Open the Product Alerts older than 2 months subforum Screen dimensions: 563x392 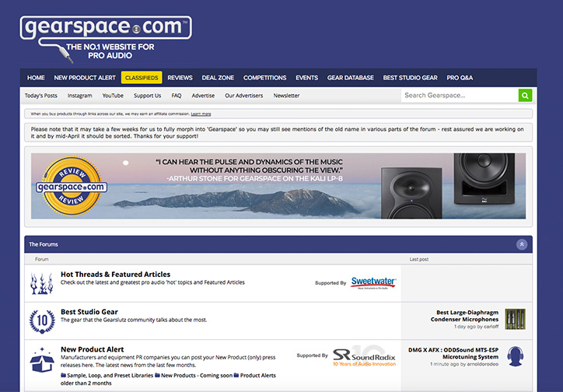coord(168,380)
